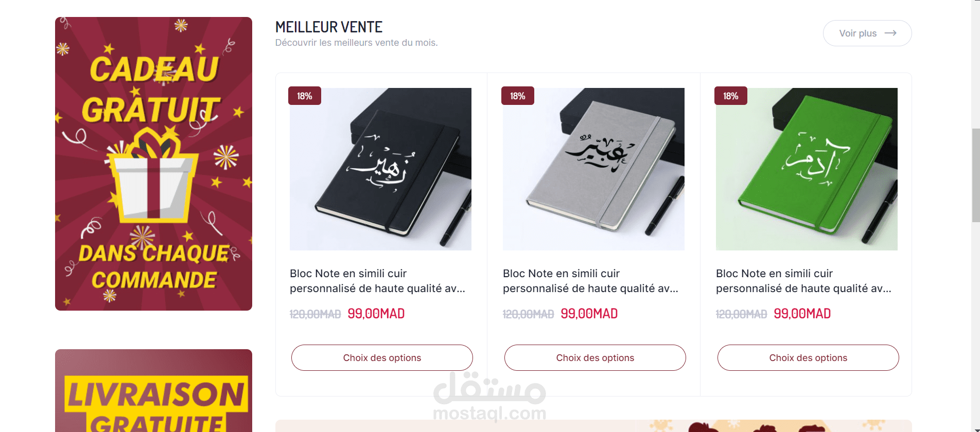Viewport: 980px width, 432px height.
Task: Click the Voir plus button
Action: [867, 33]
